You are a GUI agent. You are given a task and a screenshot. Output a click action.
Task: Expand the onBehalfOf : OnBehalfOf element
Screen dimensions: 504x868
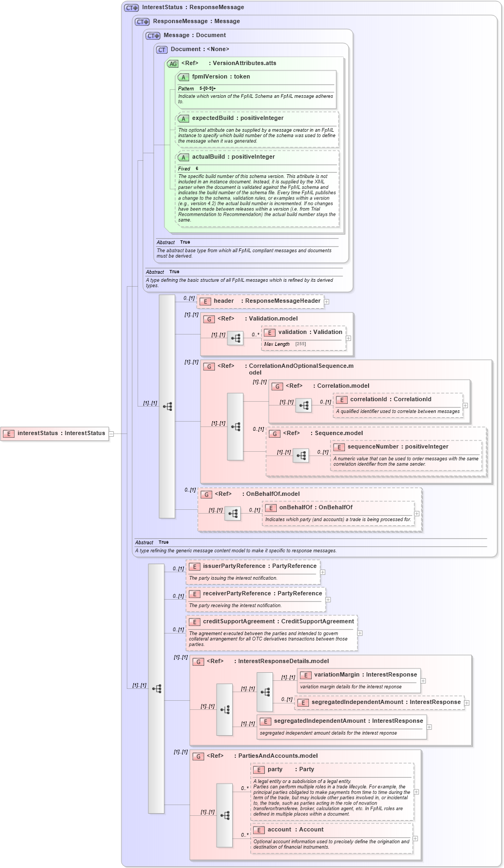point(417,514)
